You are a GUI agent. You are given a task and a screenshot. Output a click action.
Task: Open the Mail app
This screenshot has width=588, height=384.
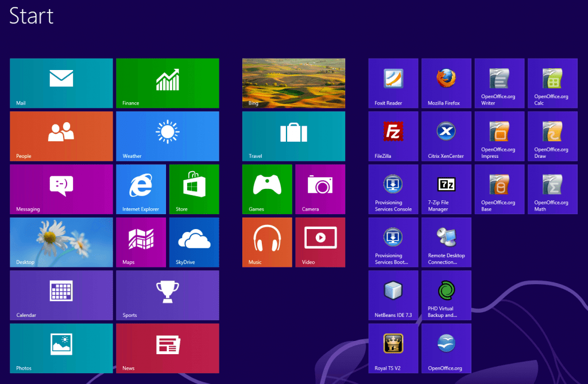click(61, 83)
